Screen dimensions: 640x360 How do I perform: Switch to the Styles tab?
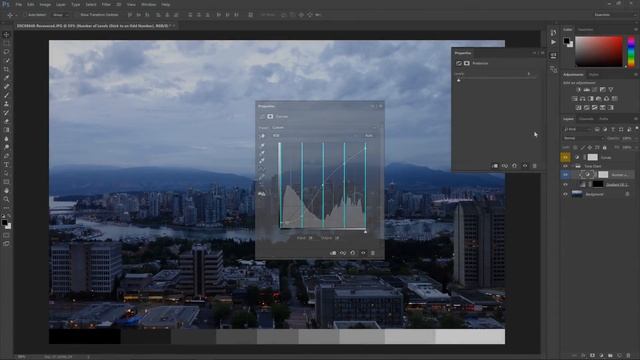(x=593, y=74)
